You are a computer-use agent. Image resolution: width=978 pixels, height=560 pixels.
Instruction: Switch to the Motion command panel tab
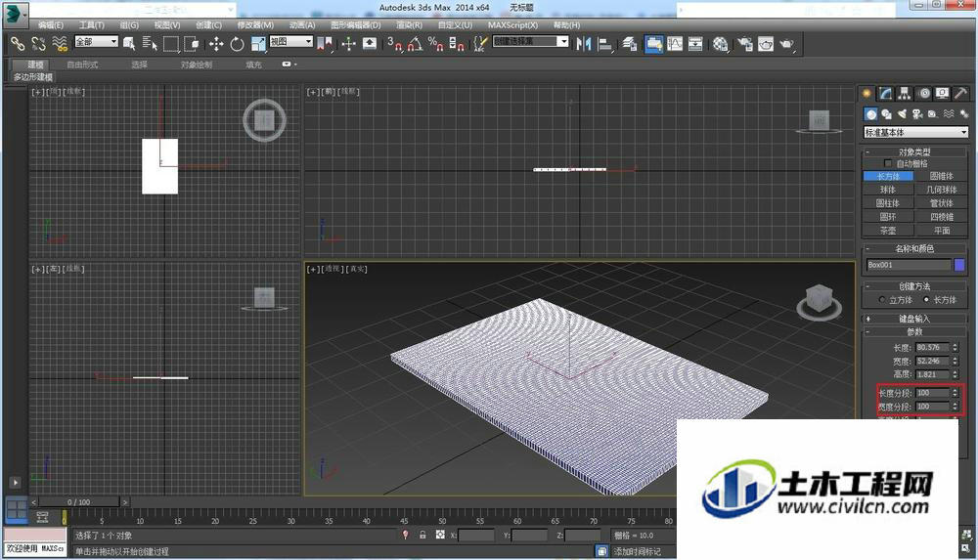click(924, 94)
